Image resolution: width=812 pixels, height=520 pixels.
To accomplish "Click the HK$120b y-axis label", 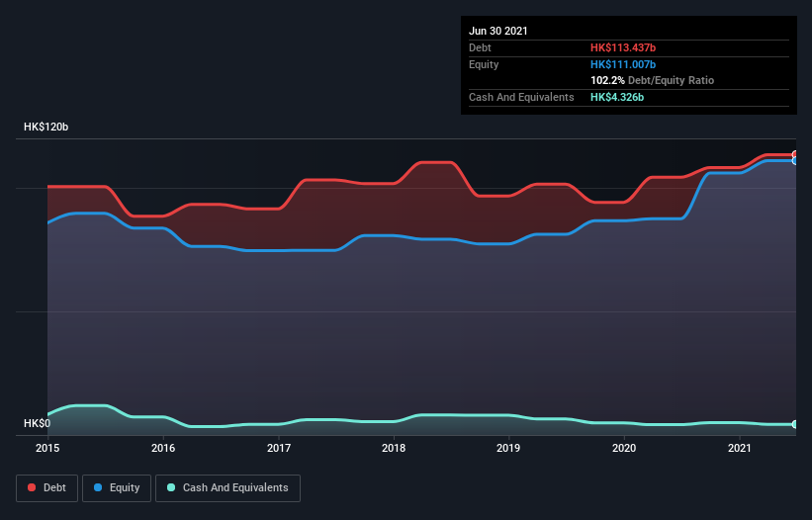I will [x=46, y=127].
